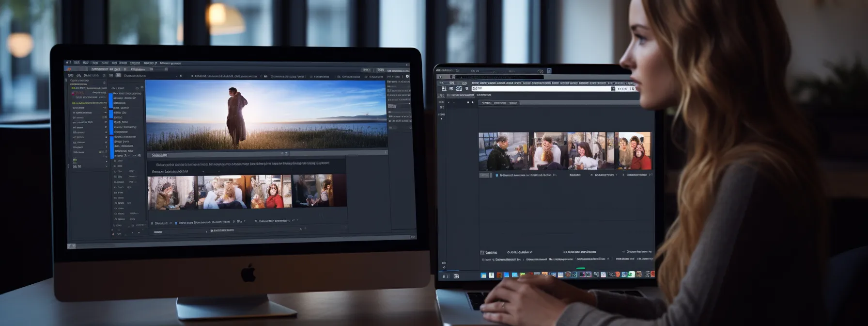Click the label bar directly below the sunset preview
This screenshot has width=868, height=326.
click(x=160, y=155)
